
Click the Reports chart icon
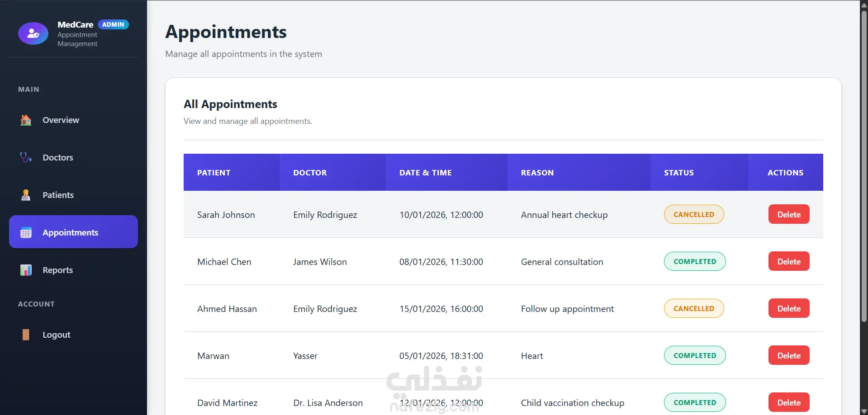click(x=26, y=270)
